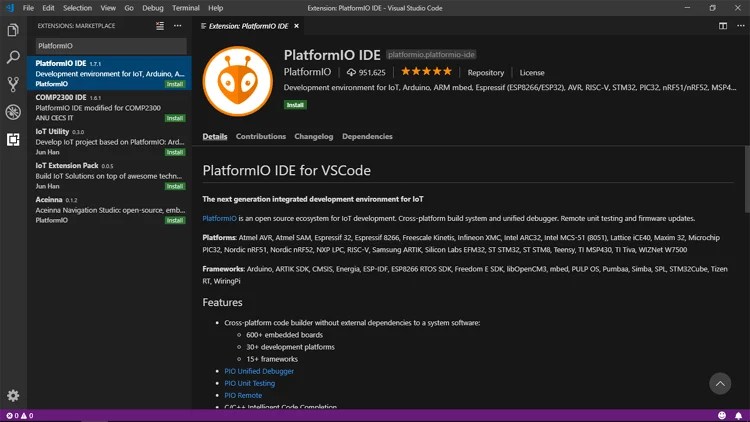Select IoT Utility in the list
This screenshot has width=750, height=422.
coord(110,141)
